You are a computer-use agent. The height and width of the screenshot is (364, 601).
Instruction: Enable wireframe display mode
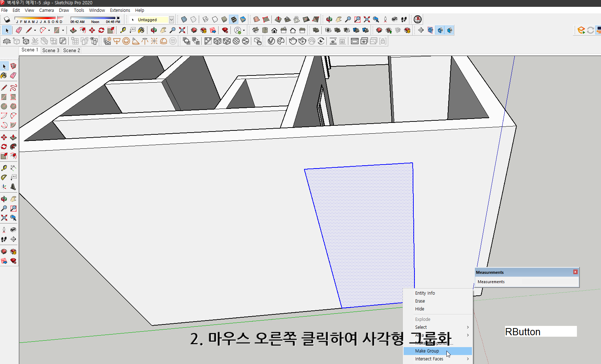[x=217, y=41]
